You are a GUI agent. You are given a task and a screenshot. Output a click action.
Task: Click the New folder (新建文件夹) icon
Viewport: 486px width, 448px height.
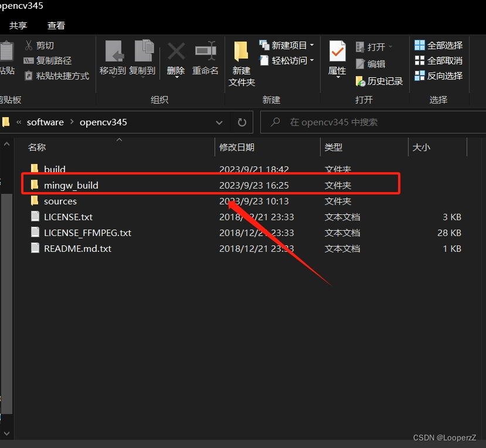(x=241, y=51)
